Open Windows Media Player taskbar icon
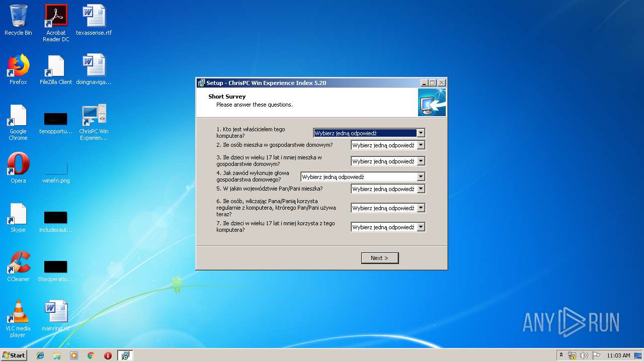Image resolution: width=644 pixels, height=362 pixels. pos(74,355)
